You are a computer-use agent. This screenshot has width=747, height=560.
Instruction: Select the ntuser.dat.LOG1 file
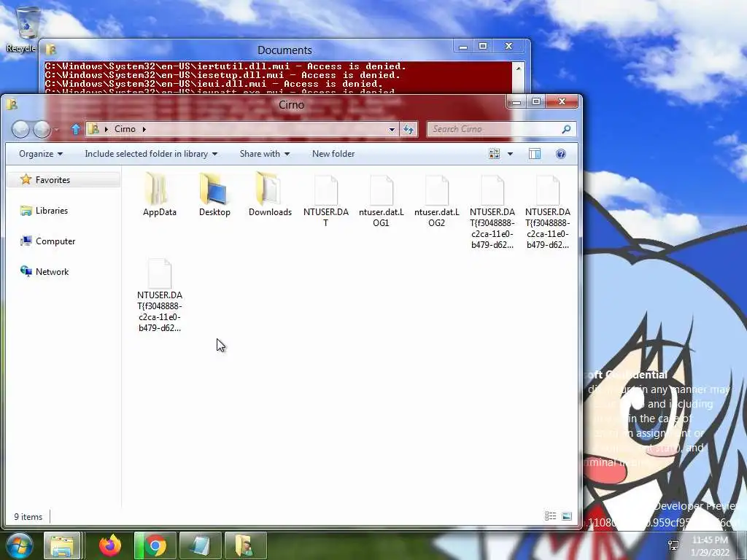coord(381,201)
